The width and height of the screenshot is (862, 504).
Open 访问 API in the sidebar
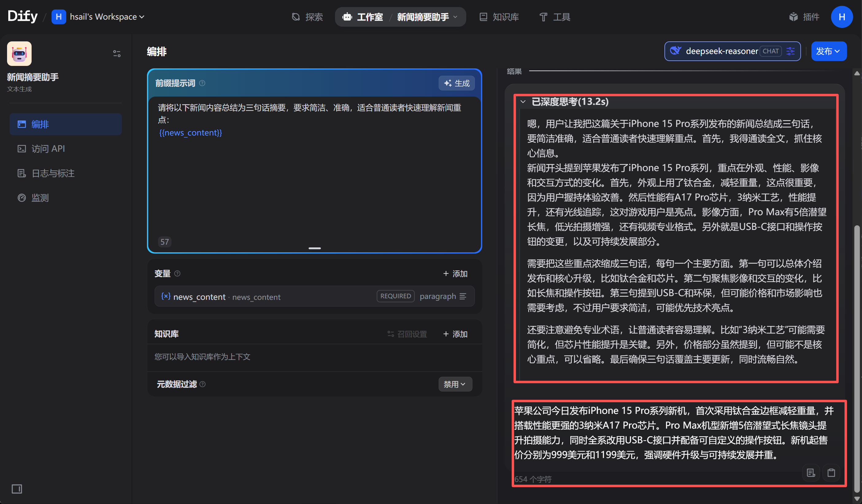66,149
